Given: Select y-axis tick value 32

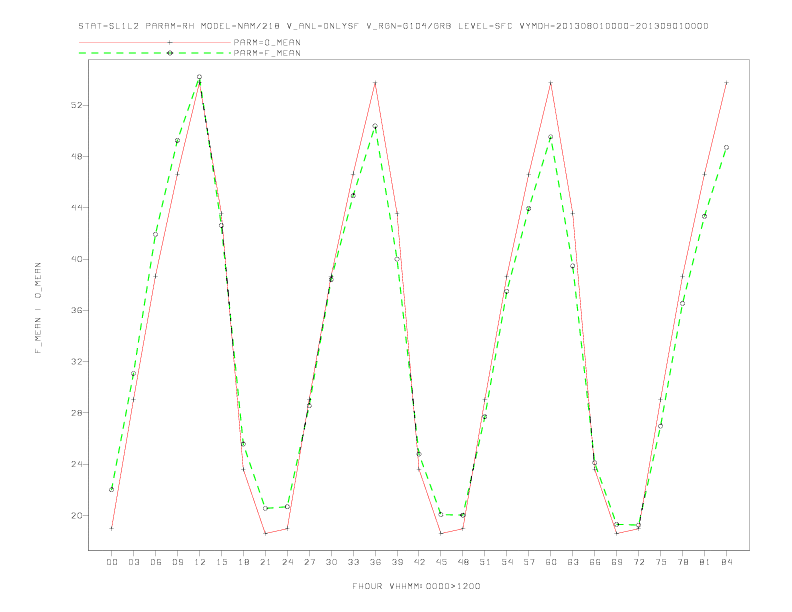Looking at the screenshot, I should pos(77,362).
